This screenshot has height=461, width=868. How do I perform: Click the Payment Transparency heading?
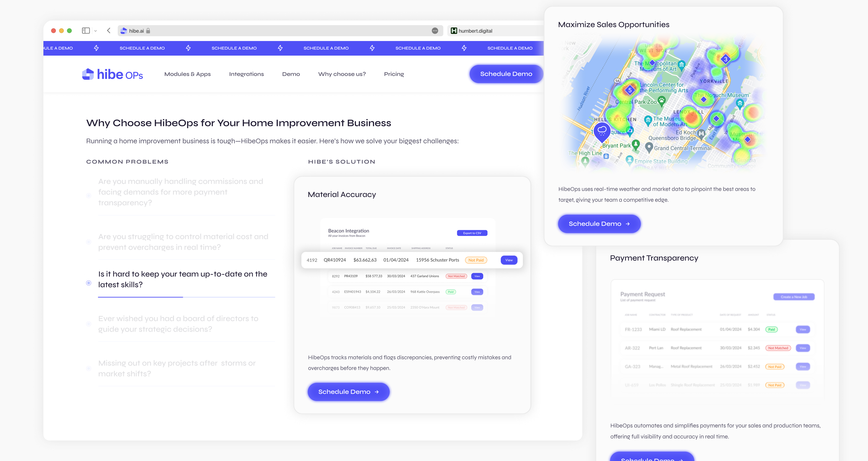pyautogui.click(x=654, y=258)
